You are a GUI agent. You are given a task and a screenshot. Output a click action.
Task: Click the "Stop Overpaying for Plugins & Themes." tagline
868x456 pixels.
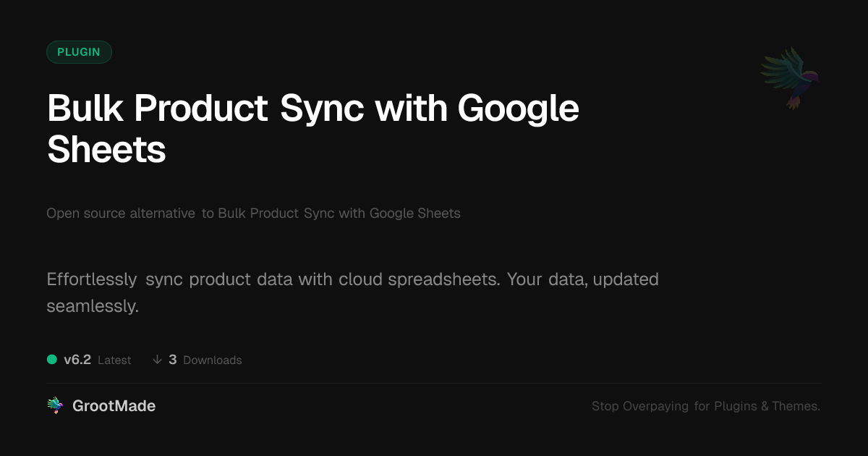coord(705,406)
